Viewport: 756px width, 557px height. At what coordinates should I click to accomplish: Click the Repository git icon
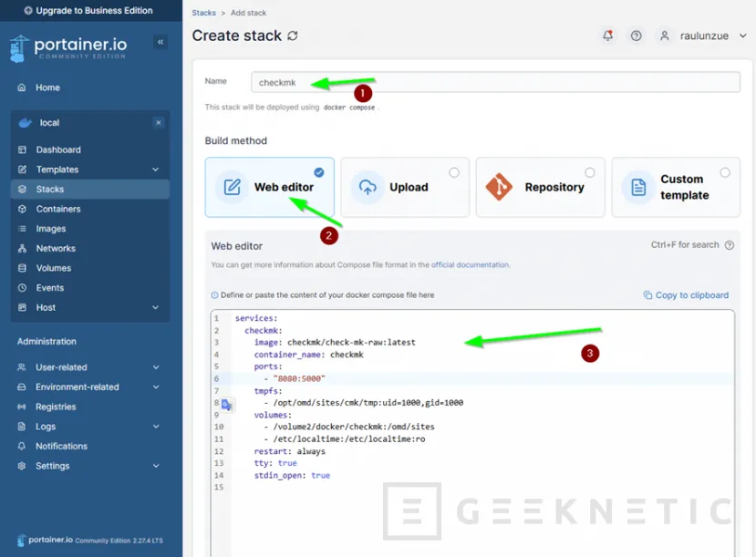(499, 187)
